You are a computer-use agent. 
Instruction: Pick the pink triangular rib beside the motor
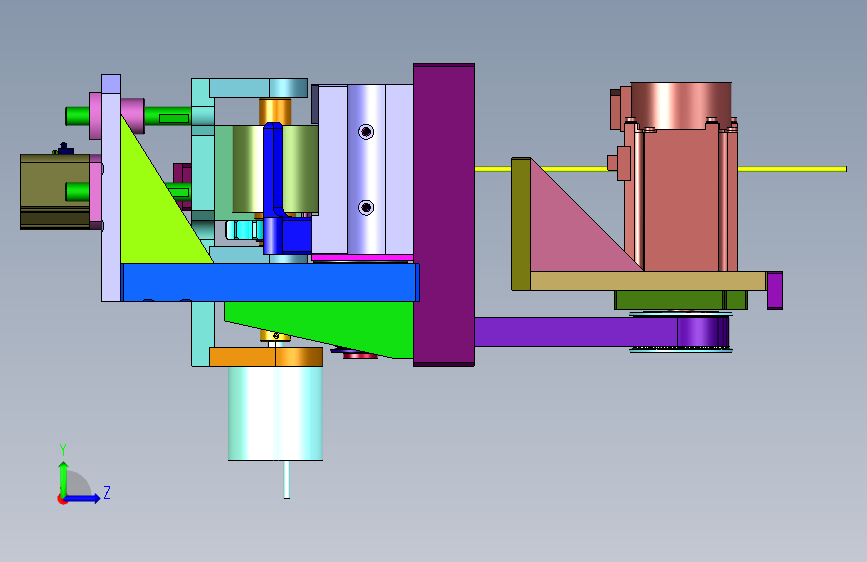[570, 232]
